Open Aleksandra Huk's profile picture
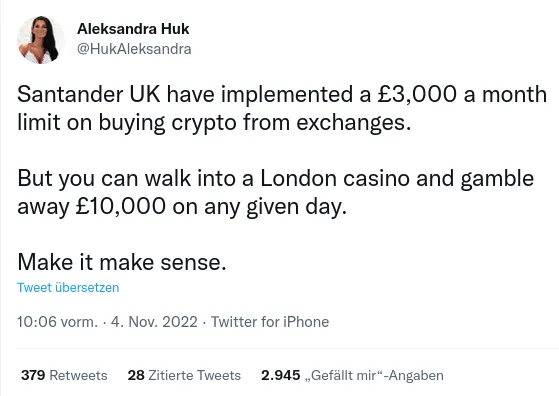Viewport: 559px width, 396px height. [41, 40]
